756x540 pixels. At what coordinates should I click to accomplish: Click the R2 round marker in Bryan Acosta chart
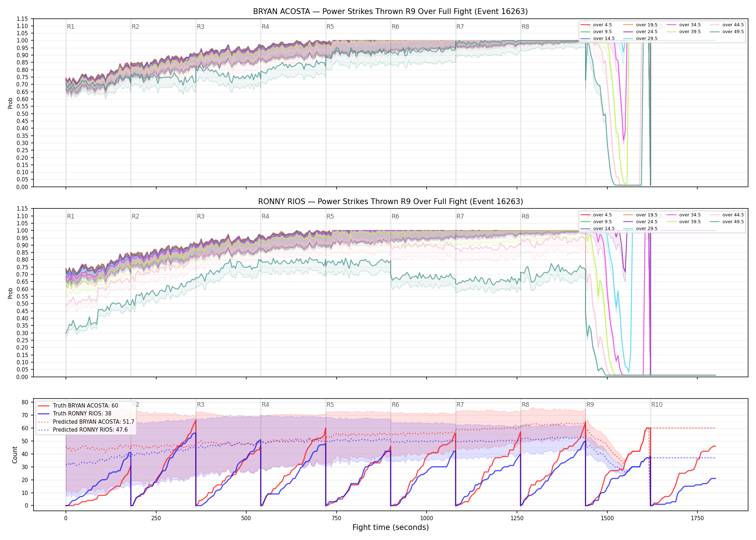click(x=135, y=27)
